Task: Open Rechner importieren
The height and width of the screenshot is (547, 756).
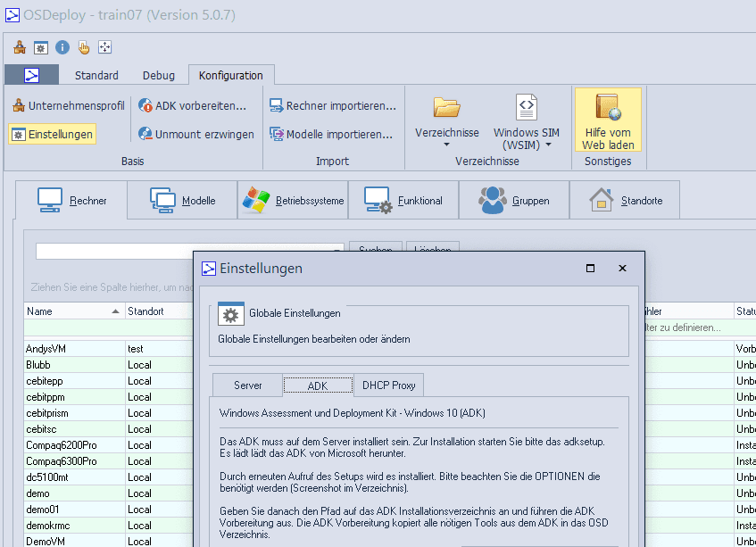Action: tap(331, 104)
